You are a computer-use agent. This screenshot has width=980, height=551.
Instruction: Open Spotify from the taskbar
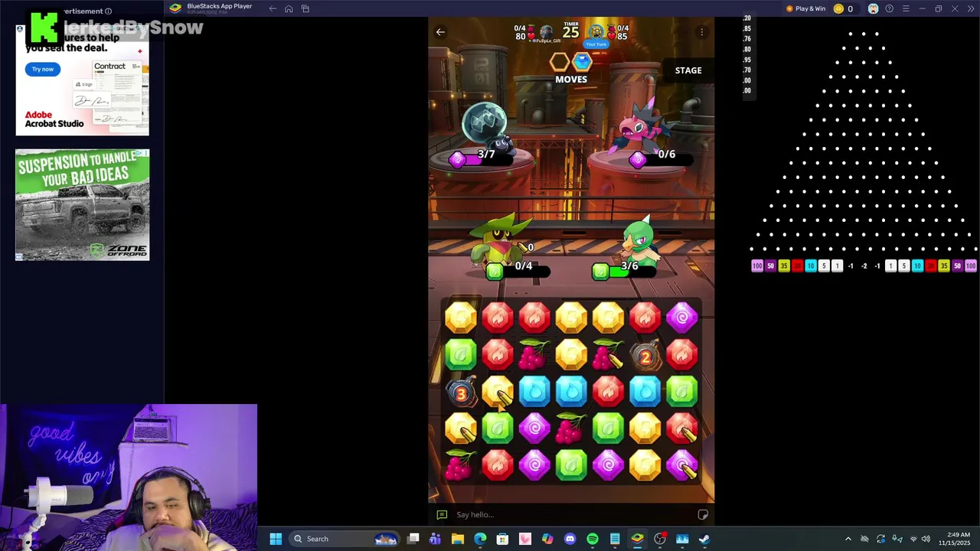pos(593,539)
